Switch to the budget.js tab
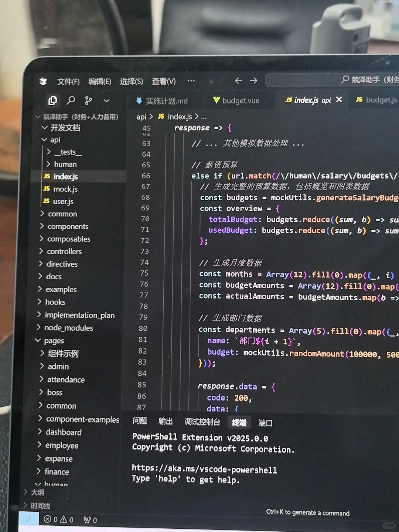The image size is (399, 532). point(376,100)
